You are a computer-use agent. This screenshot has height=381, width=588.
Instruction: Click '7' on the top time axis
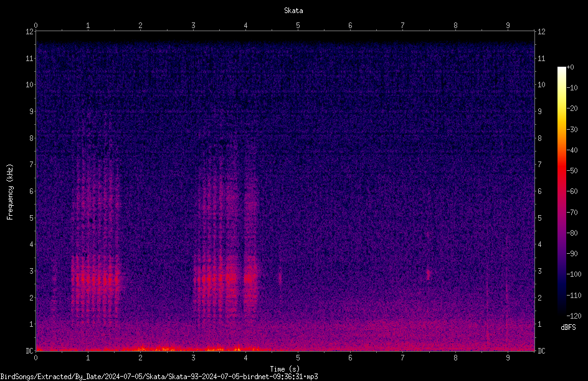(403, 26)
